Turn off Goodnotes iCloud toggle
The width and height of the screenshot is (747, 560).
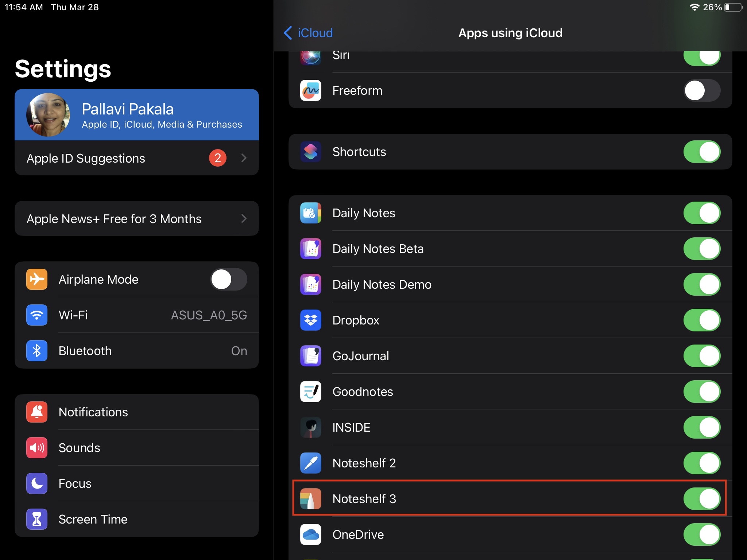(x=702, y=392)
